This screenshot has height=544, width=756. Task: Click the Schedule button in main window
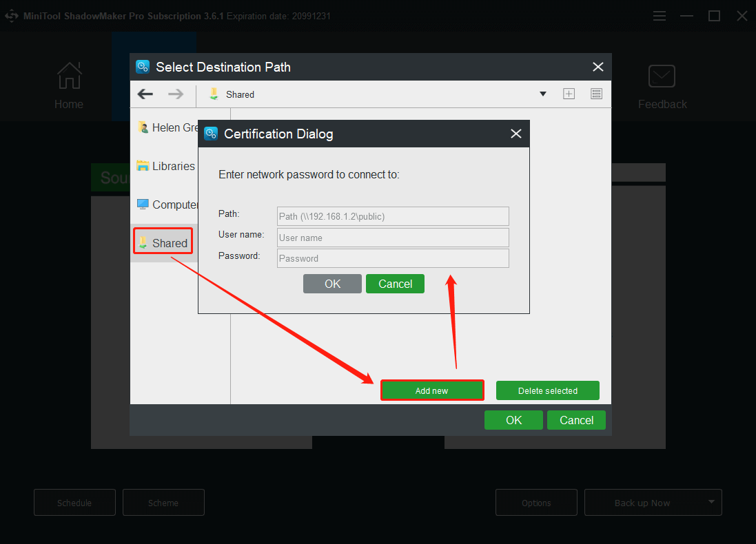[x=74, y=503]
